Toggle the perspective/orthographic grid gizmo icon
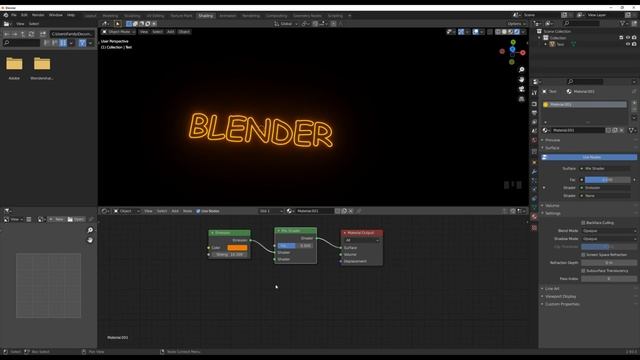The width and height of the screenshot is (640, 360). coord(521,99)
